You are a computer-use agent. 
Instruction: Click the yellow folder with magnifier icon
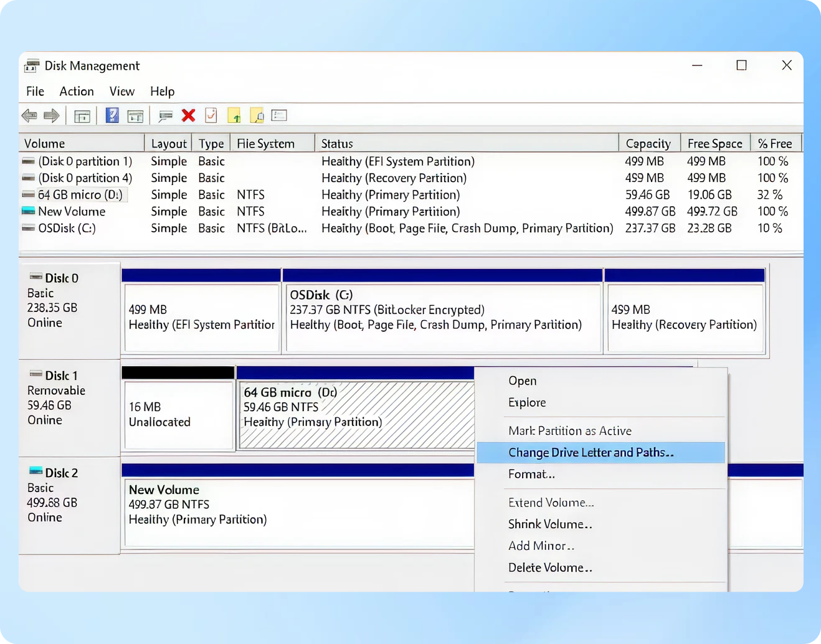point(257,115)
